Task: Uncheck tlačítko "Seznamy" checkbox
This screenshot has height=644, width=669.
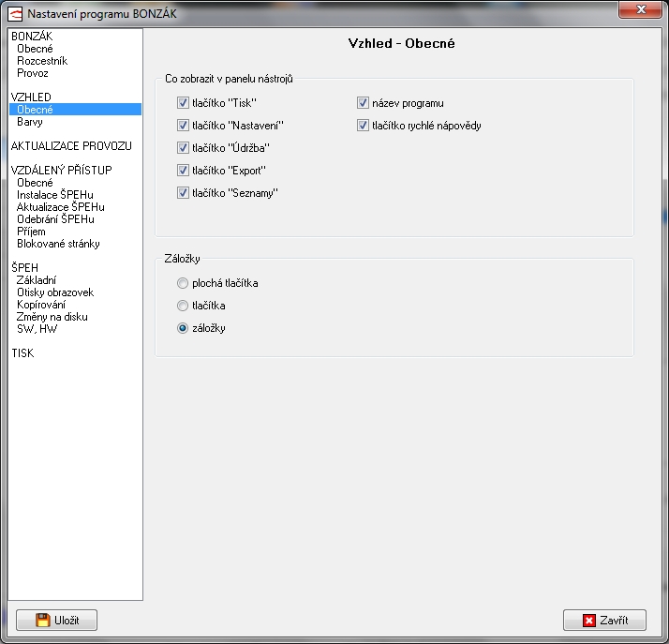Action: [x=183, y=193]
